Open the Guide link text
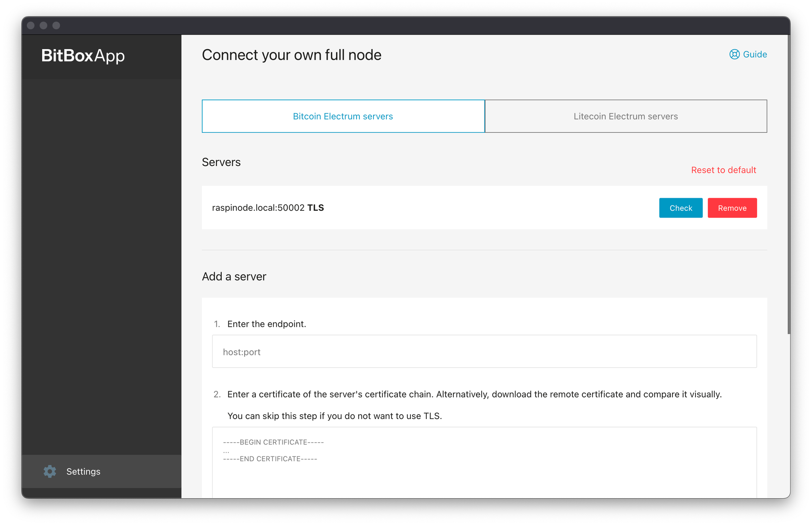The height and width of the screenshot is (525, 812). coord(755,54)
